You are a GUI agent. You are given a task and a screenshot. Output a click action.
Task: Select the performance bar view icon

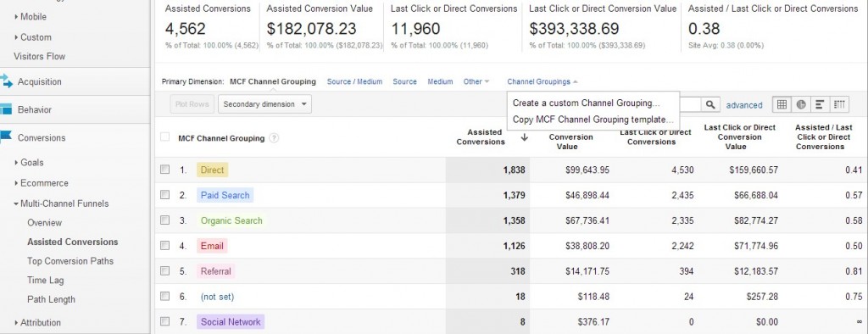(x=820, y=104)
